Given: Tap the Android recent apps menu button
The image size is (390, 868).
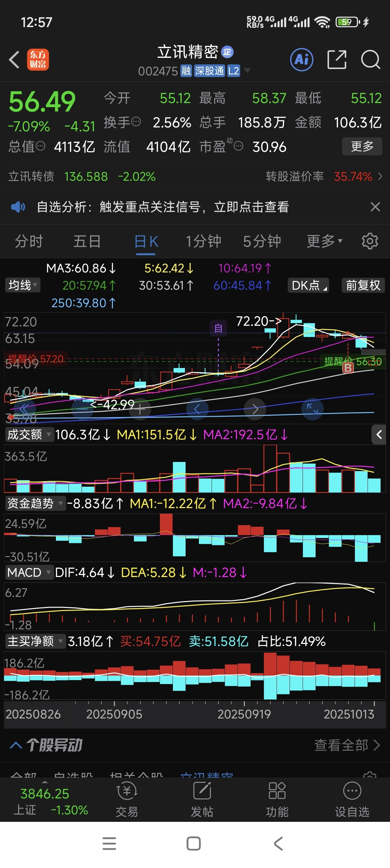Looking at the screenshot, I should pyautogui.click(x=110, y=843).
